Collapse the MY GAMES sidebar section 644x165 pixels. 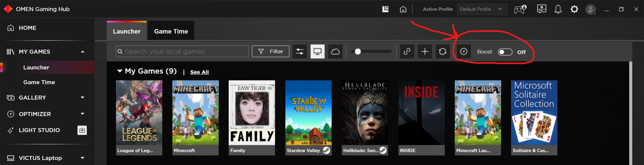83,52
